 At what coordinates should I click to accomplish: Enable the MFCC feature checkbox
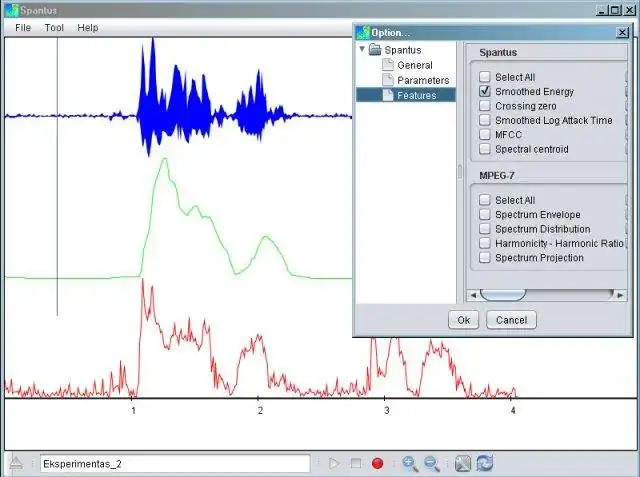pyautogui.click(x=484, y=134)
